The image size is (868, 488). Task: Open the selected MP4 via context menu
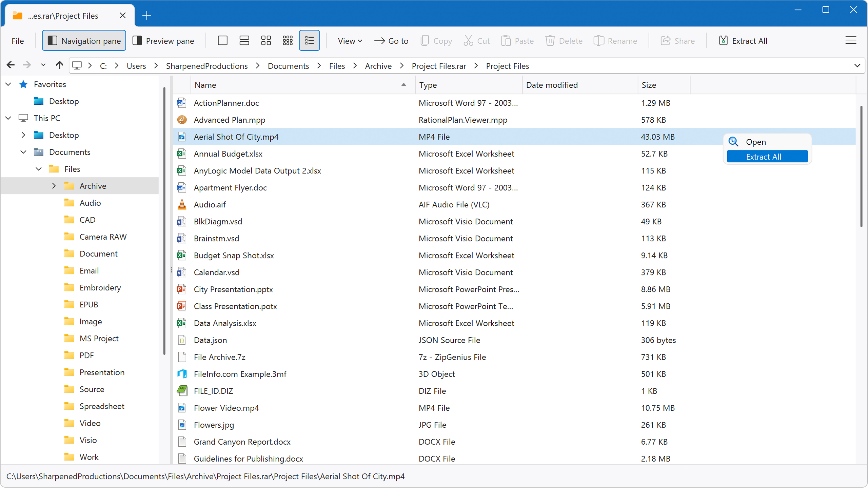(756, 142)
